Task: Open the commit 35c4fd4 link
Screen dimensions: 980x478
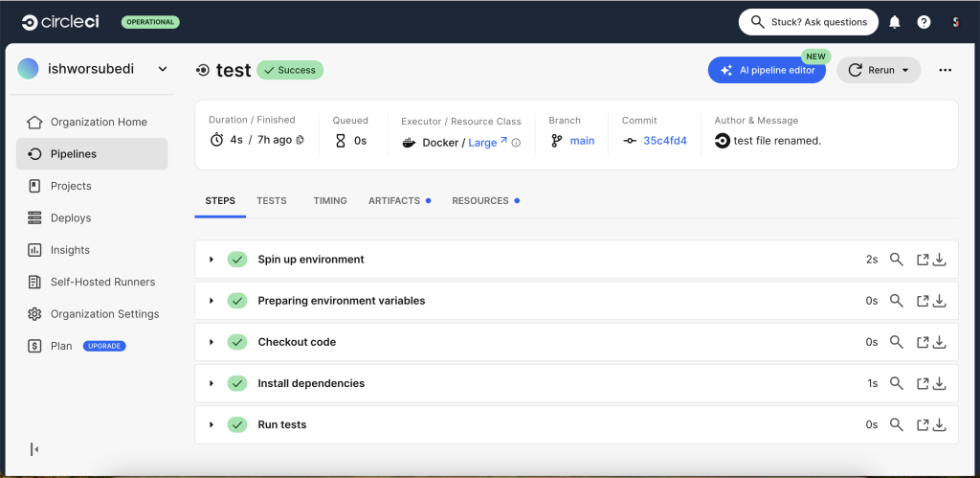Action: tap(664, 141)
